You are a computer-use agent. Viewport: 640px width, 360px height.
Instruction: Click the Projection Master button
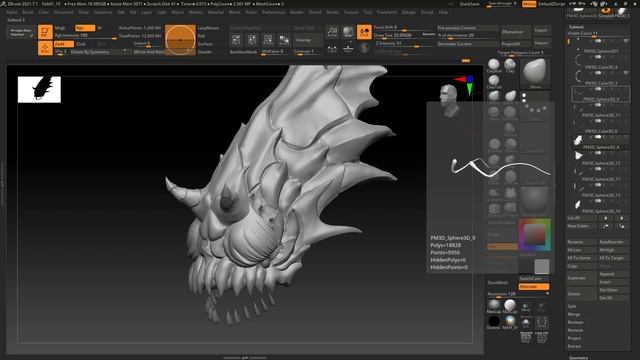pos(20,32)
